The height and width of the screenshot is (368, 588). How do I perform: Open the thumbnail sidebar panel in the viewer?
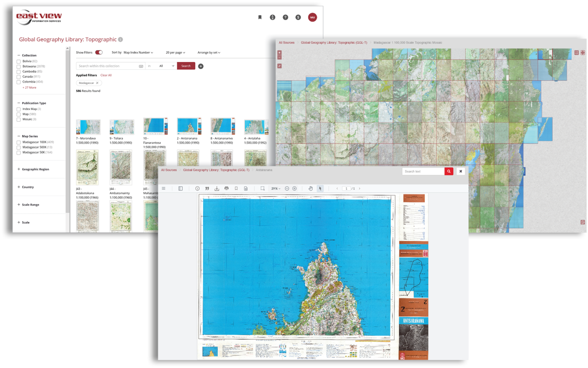tap(180, 188)
